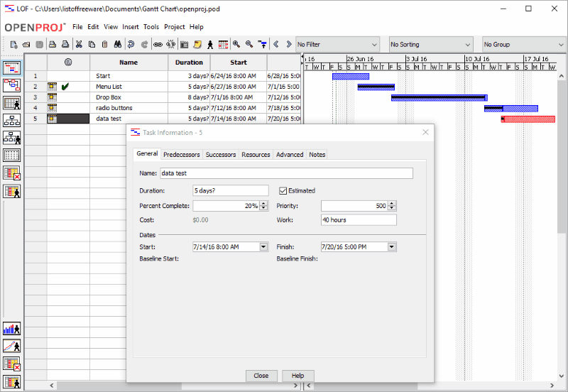Click the Unlink tasks broken-chain icon
The image size is (568, 392).
tap(170, 45)
